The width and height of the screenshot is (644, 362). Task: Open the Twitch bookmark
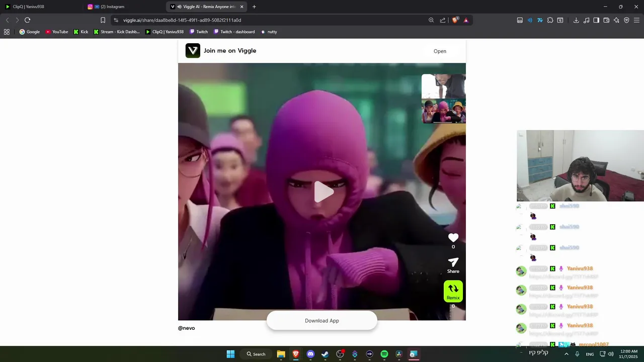pyautogui.click(x=199, y=32)
